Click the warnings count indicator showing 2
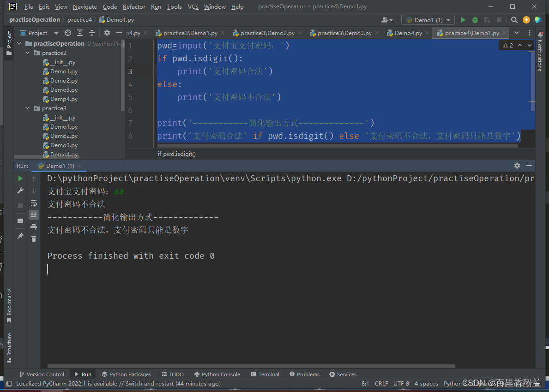 coord(508,46)
